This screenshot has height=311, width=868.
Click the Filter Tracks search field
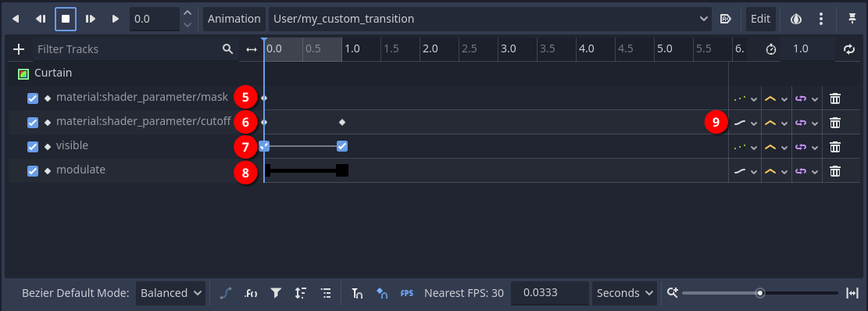pos(127,49)
